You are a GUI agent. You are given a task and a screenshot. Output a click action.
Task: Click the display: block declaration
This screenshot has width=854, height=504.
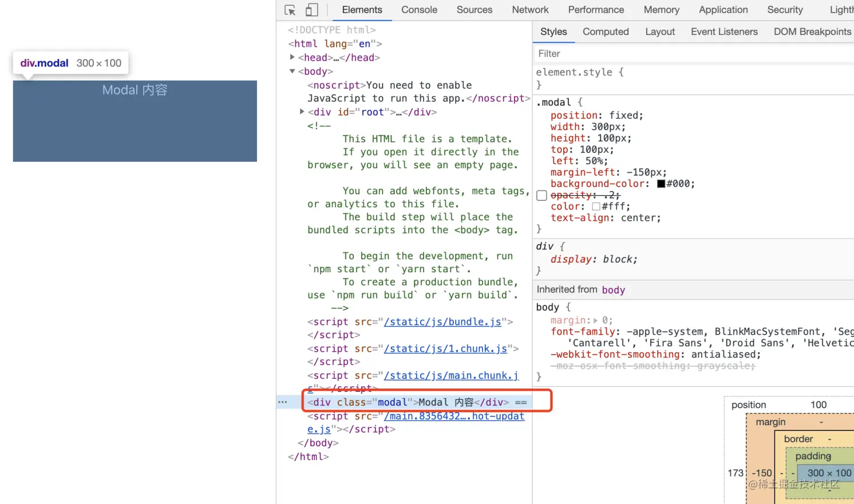point(594,259)
